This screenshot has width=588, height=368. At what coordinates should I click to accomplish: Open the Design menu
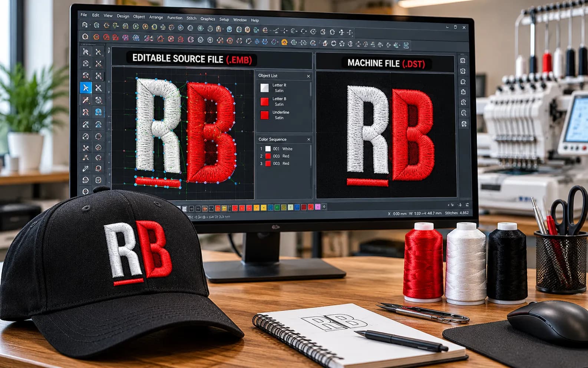(123, 16)
